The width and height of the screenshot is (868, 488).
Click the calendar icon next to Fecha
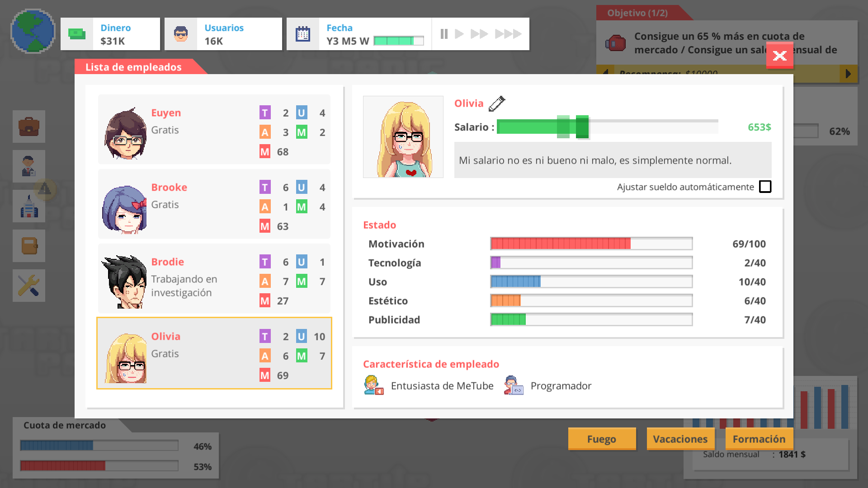click(303, 34)
